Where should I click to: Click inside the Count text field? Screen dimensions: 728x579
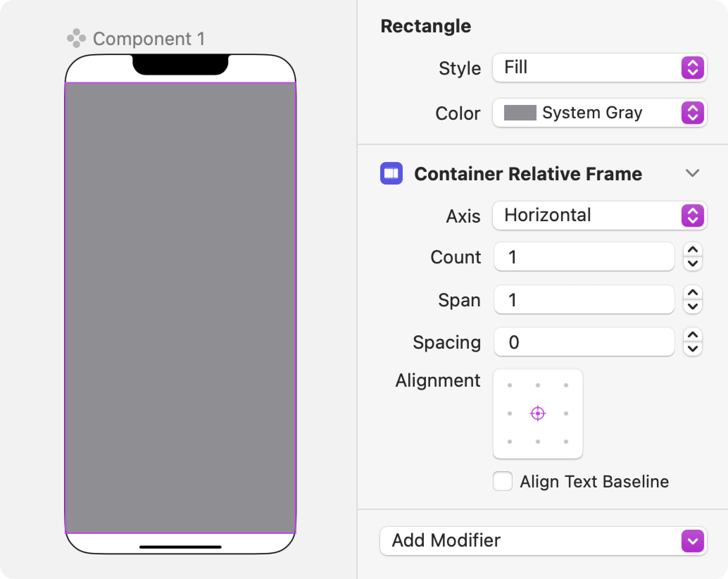click(x=584, y=257)
